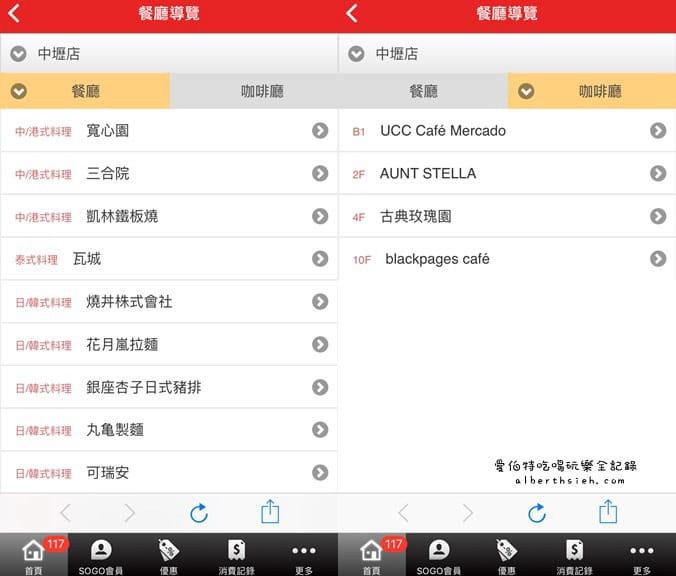Tap share icon on right screen
Image resolution: width=676 pixels, height=576 pixels.
pyautogui.click(x=608, y=512)
